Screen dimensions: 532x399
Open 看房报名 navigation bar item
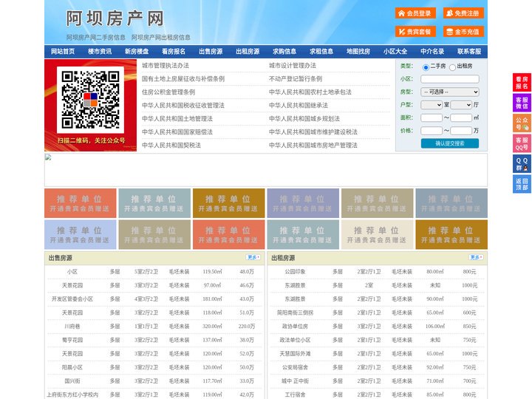point(174,52)
